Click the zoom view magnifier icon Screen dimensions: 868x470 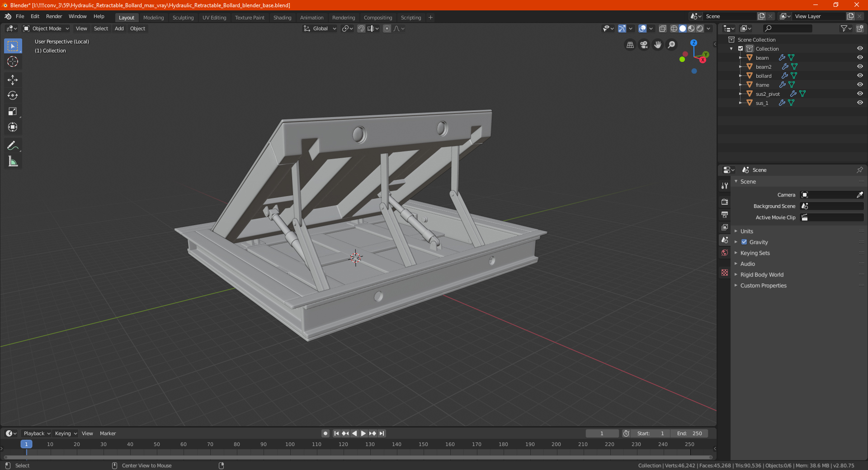click(x=672, y=45)
